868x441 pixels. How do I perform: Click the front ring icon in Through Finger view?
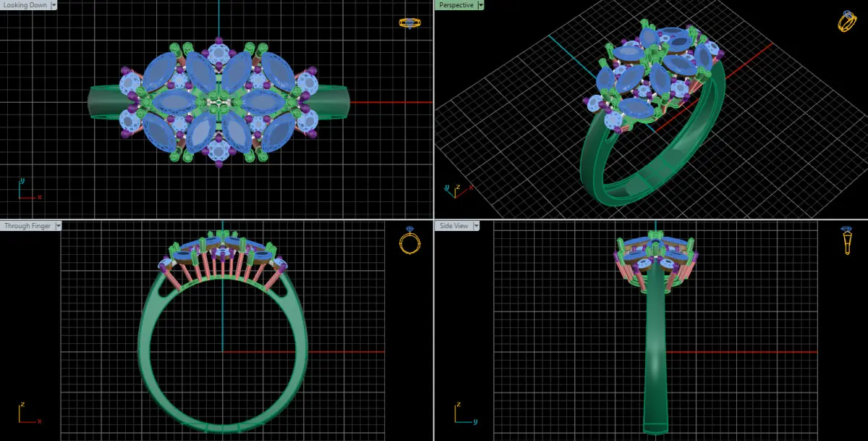(x=409, y=240)
